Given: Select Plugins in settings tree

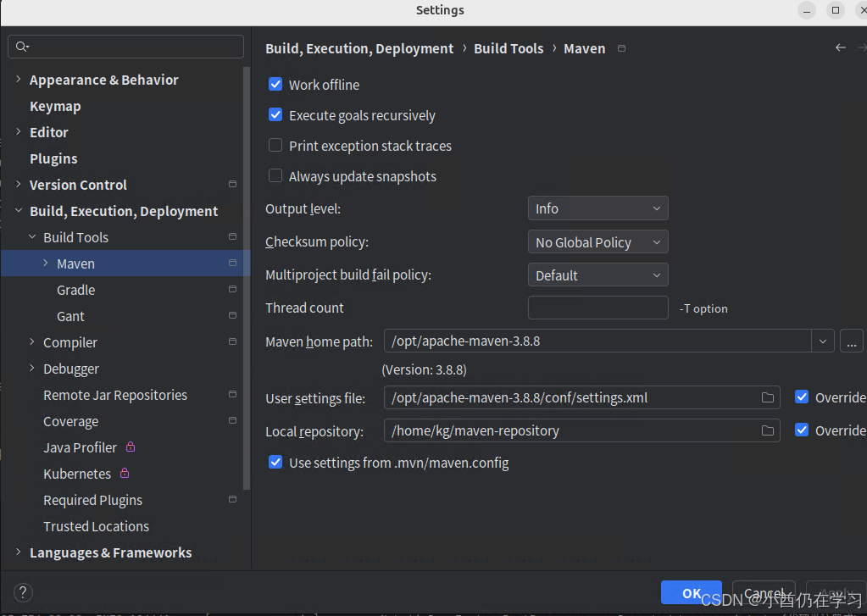Looking at the screenshot, I should click(53, 158).
